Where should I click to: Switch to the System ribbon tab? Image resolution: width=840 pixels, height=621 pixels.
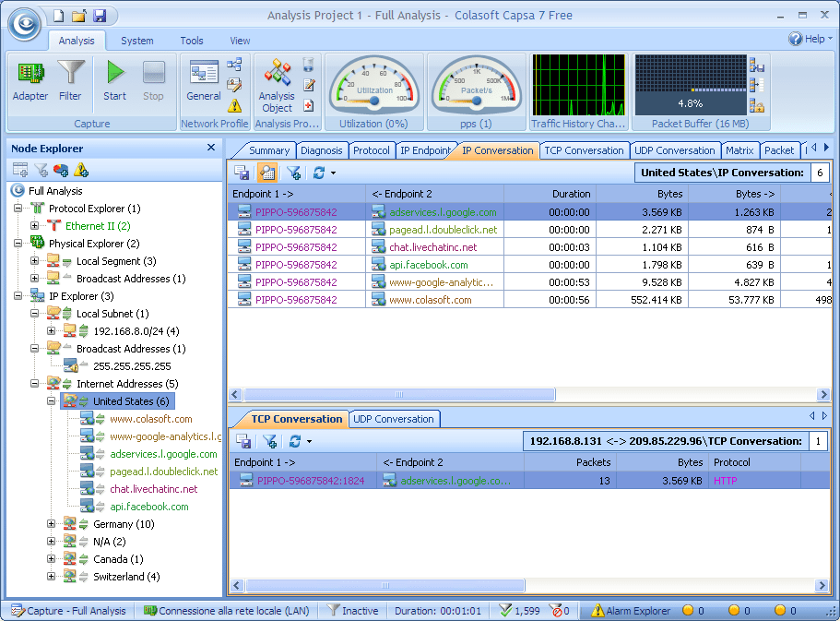click(137, 41)
